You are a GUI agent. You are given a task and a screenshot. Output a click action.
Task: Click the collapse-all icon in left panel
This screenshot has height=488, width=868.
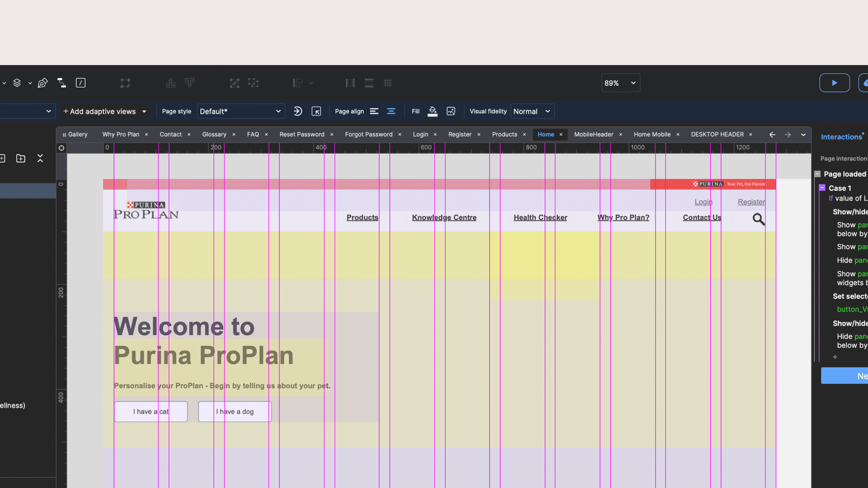pos(40,158)
